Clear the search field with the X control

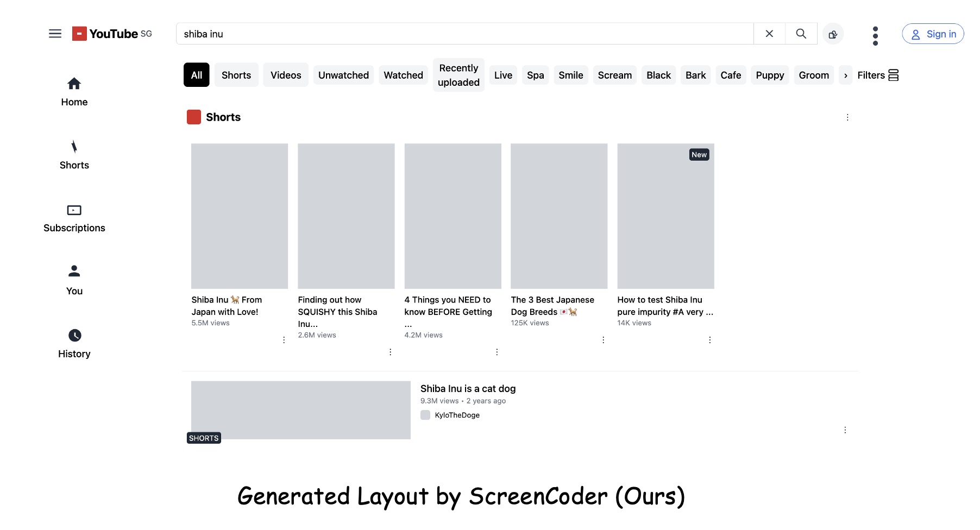coord(769,33)
